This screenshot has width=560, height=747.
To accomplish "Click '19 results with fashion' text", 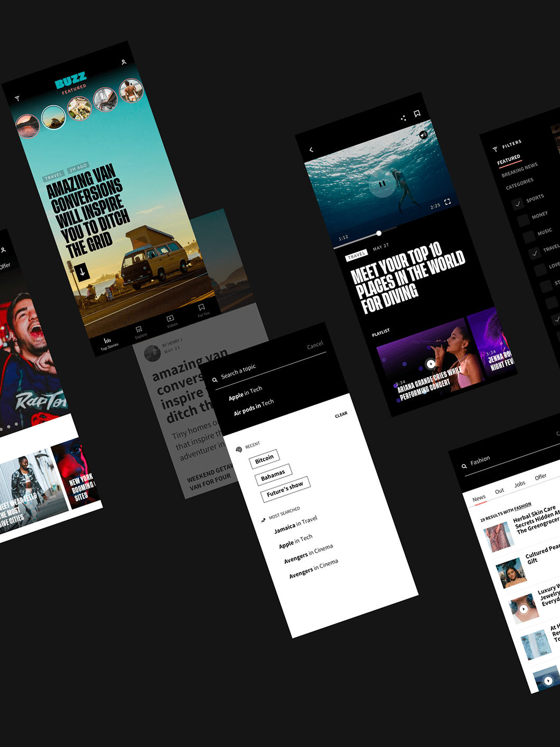I will (x=506, y=512).
